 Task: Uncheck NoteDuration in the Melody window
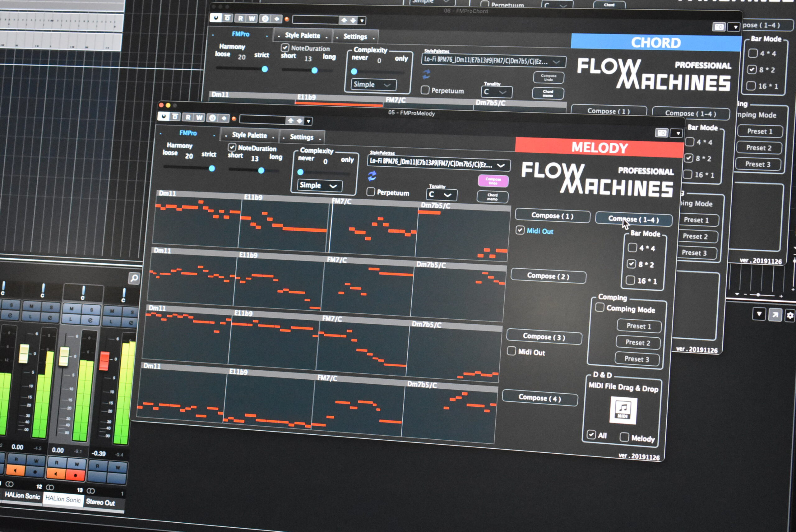[232, 147]
